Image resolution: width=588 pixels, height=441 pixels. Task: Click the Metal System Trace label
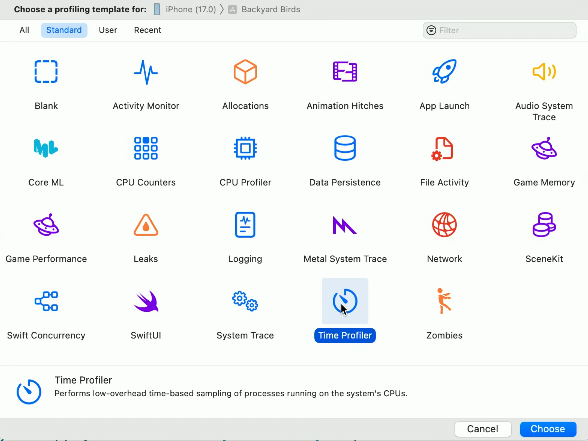[x=345, y=259]
